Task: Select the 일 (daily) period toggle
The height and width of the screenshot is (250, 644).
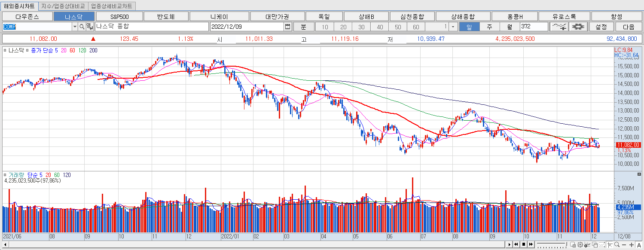Action: tap(469, 27)
